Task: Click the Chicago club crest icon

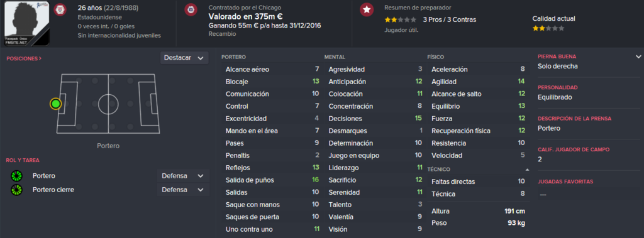Action: (190, 9)
